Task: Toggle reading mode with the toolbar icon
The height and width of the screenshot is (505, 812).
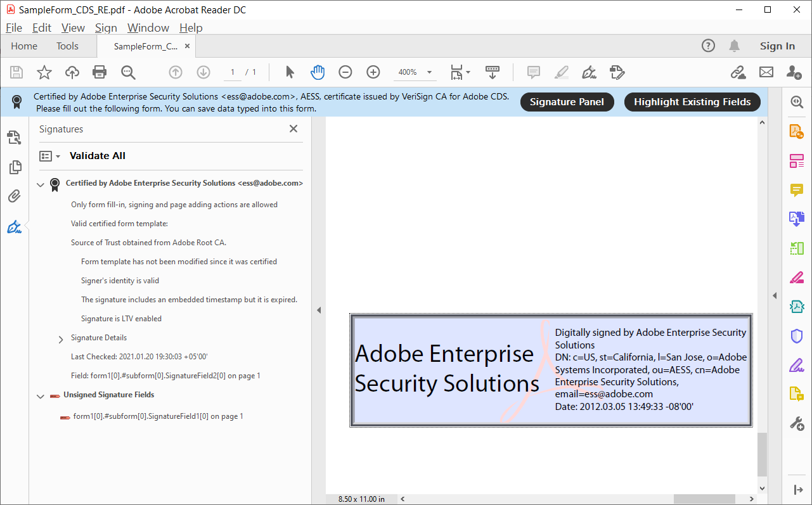Action: (x=493, y=72)
